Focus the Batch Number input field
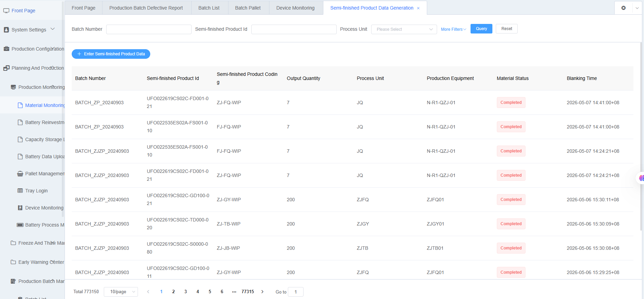 pos(149,29)
